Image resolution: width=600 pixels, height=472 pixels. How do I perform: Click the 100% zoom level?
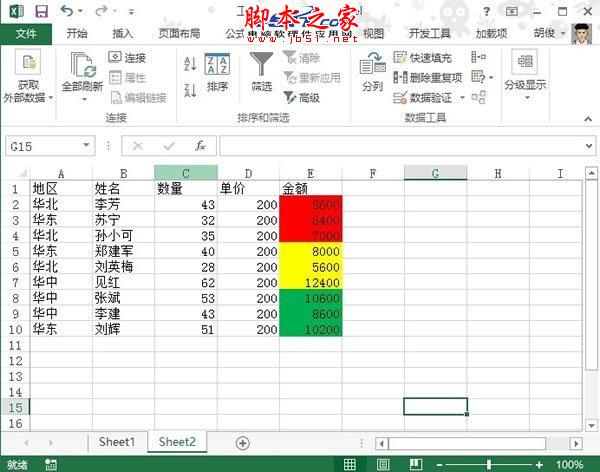[x=569, y=465]
